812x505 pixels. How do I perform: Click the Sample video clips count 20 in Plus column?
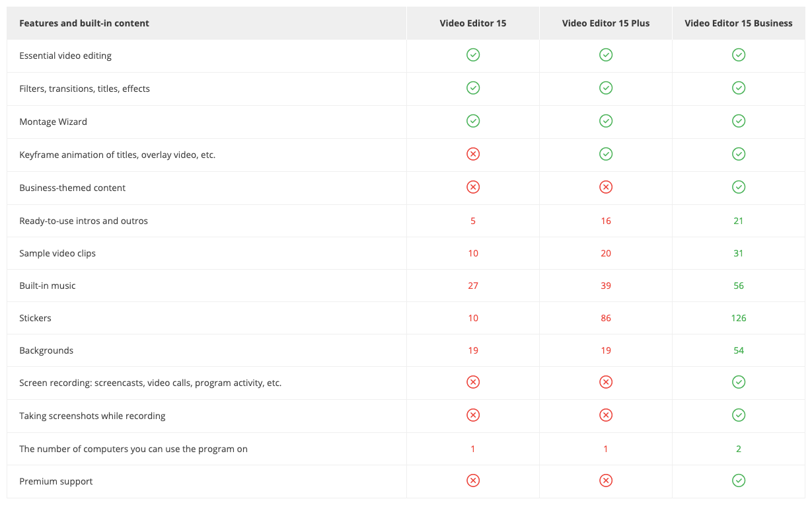coord(605,252)
